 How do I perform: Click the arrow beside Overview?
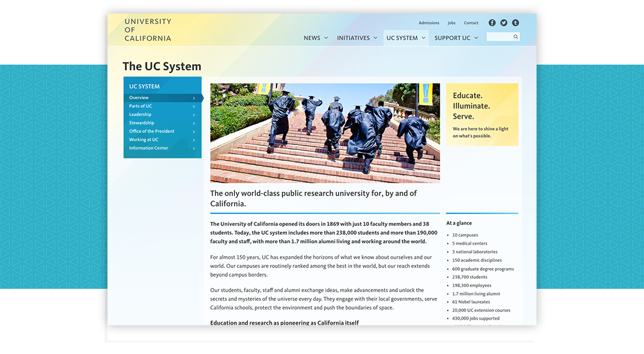[x=194, y=98]
